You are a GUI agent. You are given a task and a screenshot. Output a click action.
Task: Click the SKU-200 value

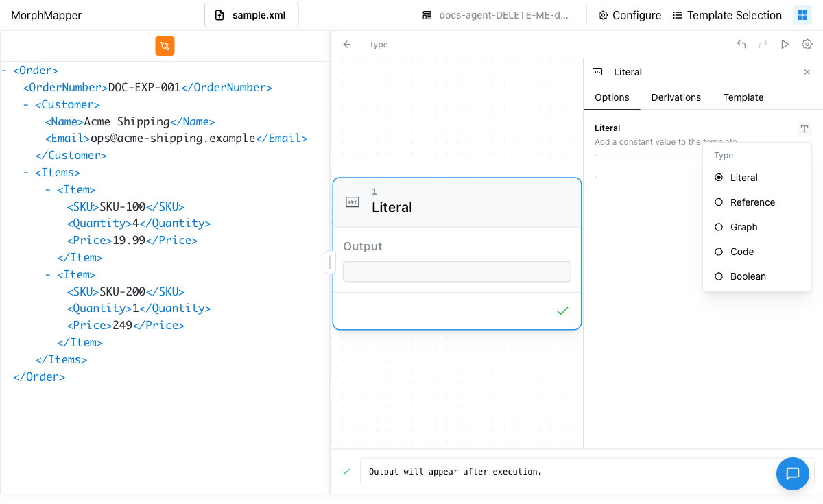[123, 292]
